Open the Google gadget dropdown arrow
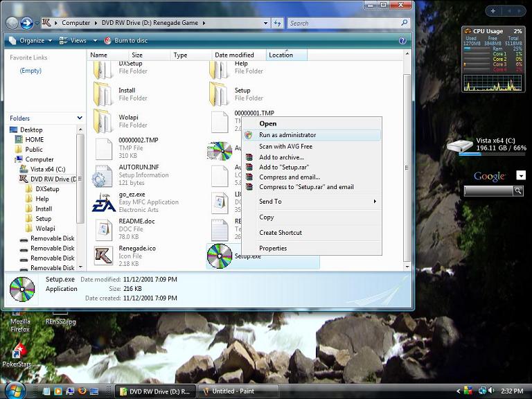The height and width of the screenshot is (399, 532). point(521,176)
